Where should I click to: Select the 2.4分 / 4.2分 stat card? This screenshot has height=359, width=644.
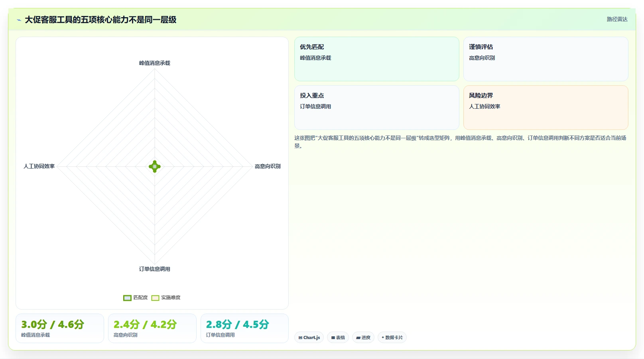pos(152,328)
